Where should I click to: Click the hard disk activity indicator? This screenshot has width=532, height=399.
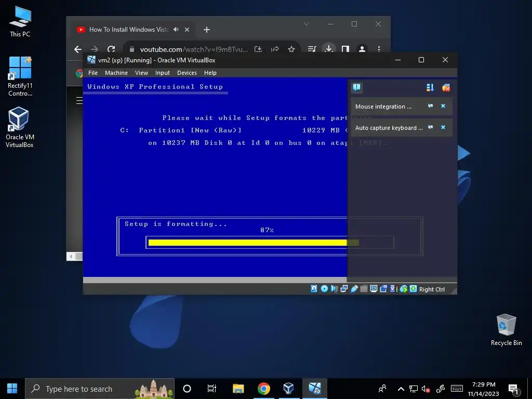tap(314, 289)
